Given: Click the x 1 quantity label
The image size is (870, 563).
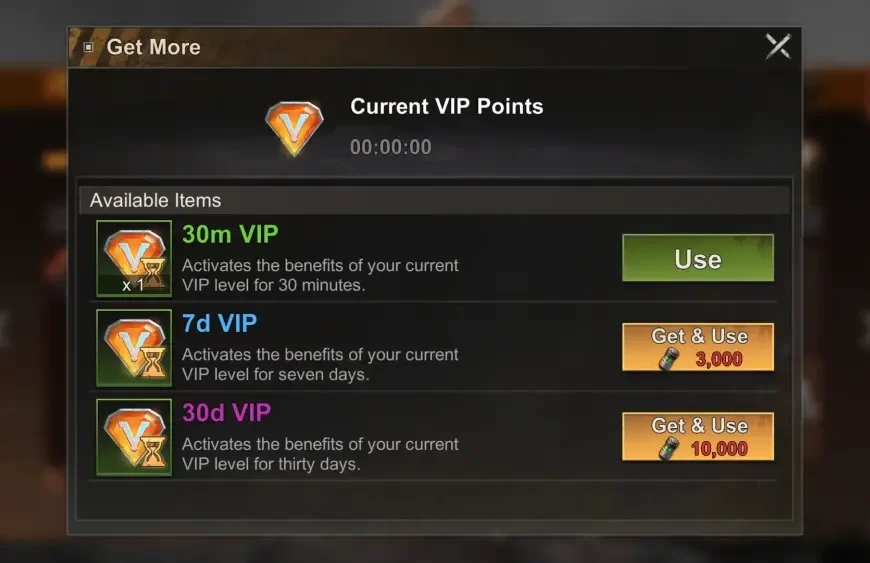Looking at the screenshot, I should (x=133, y=286).
